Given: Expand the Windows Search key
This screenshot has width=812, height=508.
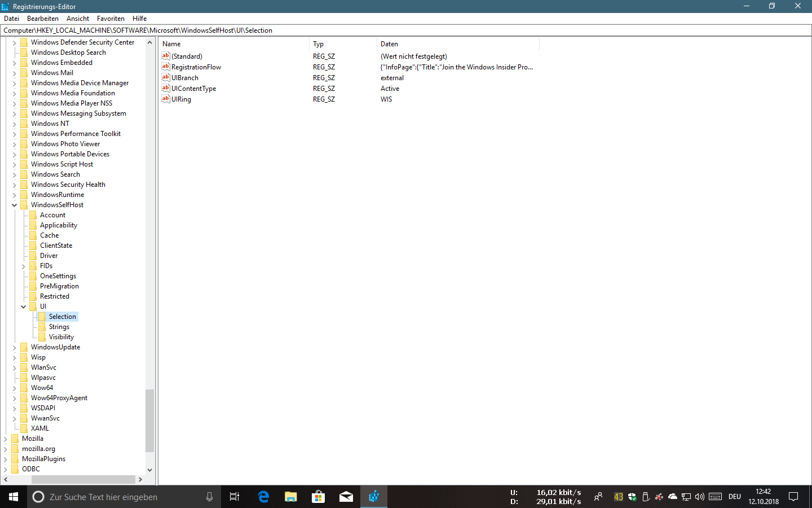Looking at the screenshot, I should click(x=15, y=174).
